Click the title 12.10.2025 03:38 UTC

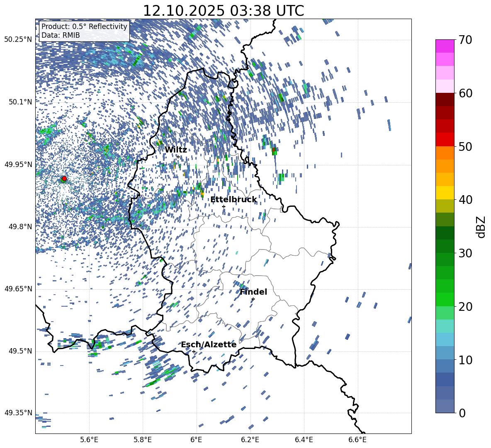223,11
